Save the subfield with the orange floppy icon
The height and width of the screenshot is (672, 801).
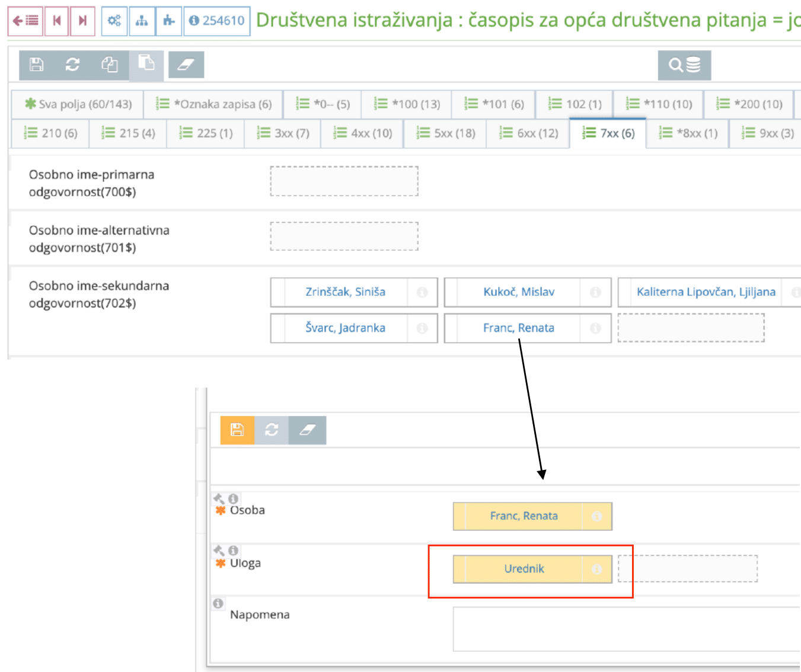coord(237,430)
